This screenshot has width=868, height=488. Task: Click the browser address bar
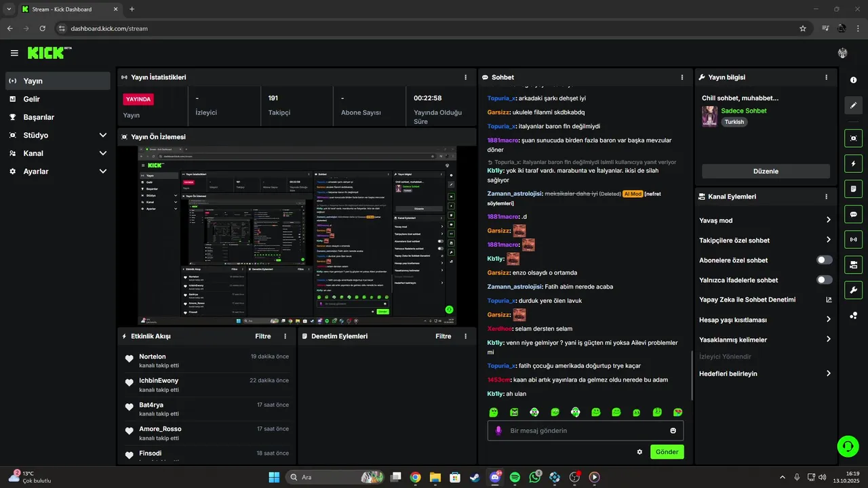point(432,28)
